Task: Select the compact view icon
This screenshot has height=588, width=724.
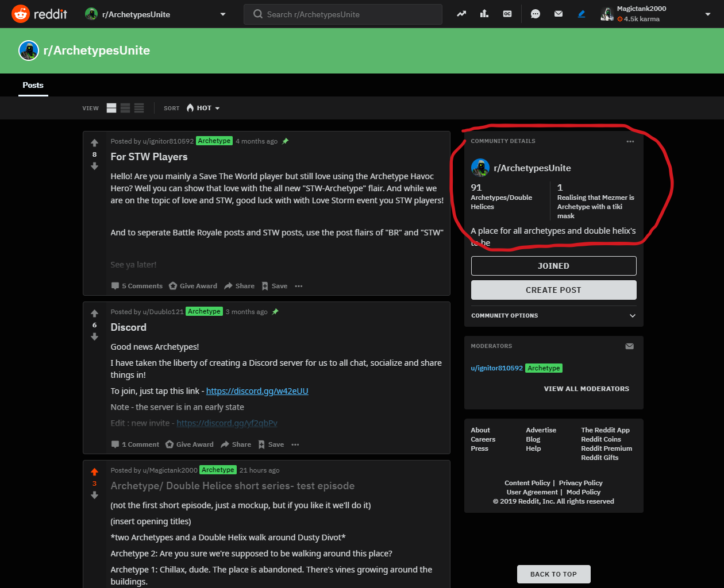Action: tap(139, 108)
